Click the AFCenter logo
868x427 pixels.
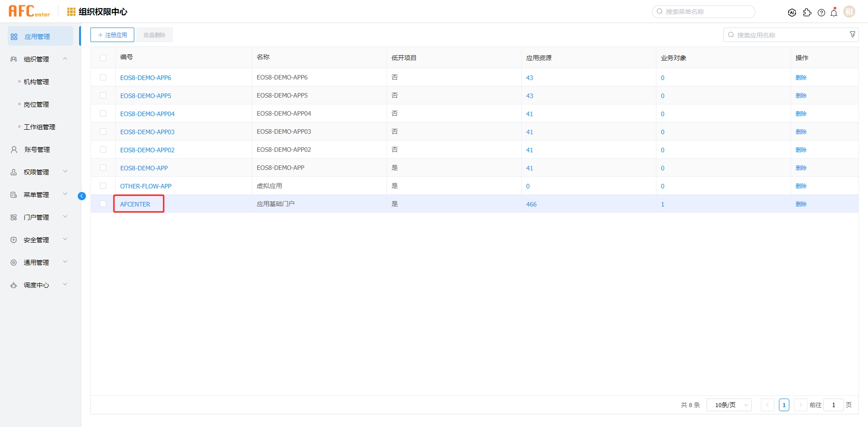29,11
